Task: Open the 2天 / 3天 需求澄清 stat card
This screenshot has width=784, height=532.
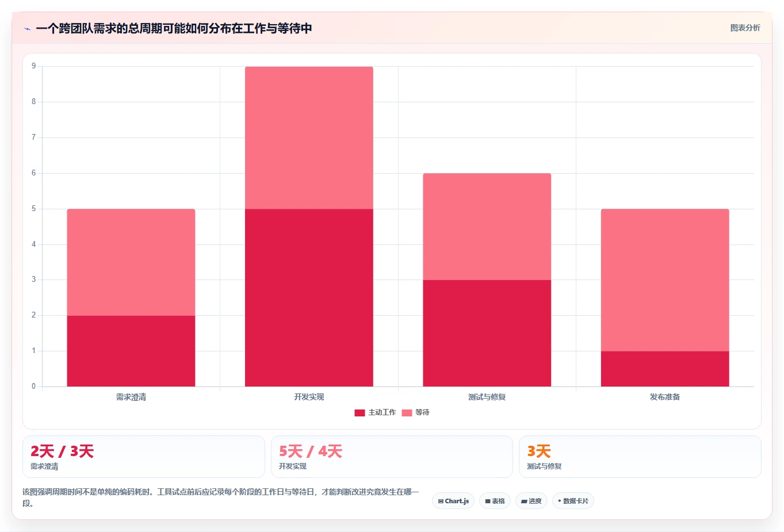Action: point(144,457)
